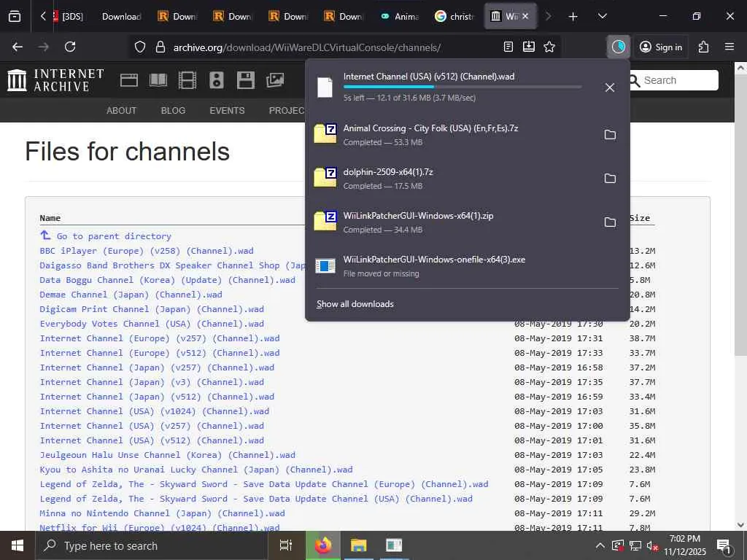Open the BLOG menu item
747x560 pixels.
(x=173, y=111)
